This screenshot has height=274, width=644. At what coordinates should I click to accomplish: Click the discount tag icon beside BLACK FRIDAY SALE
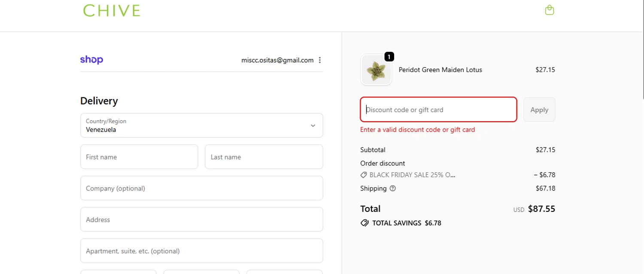pyautogui.click(x=364, y=175)
